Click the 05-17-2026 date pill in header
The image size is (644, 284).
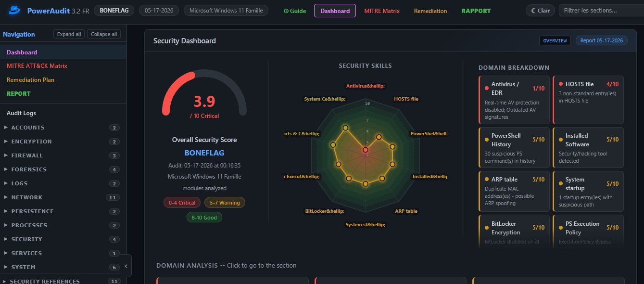pos(159,11)
